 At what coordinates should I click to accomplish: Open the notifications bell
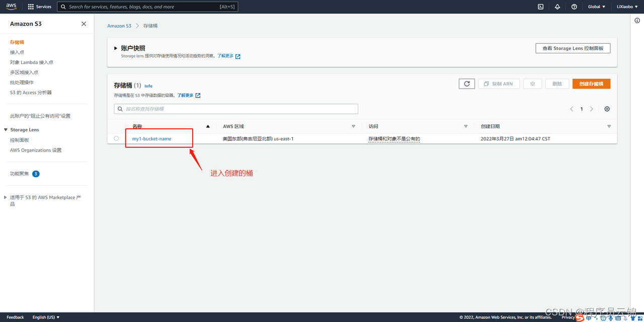coord(557,7)
